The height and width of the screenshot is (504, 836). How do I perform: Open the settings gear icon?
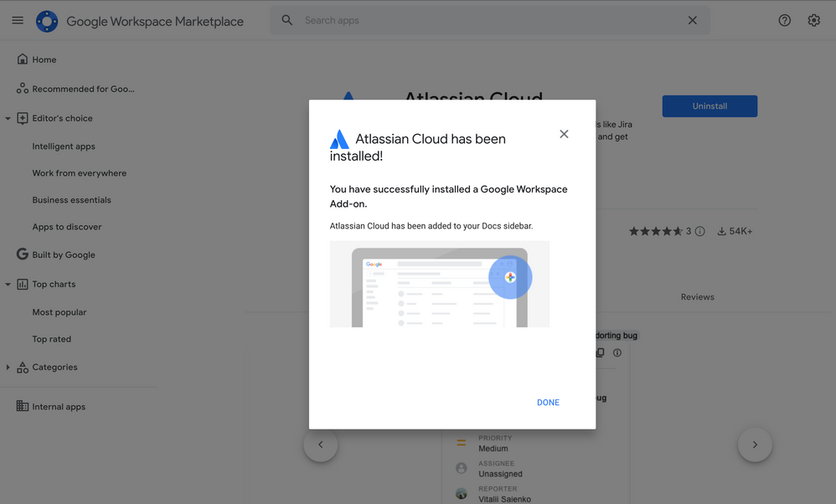coord(813,20)
